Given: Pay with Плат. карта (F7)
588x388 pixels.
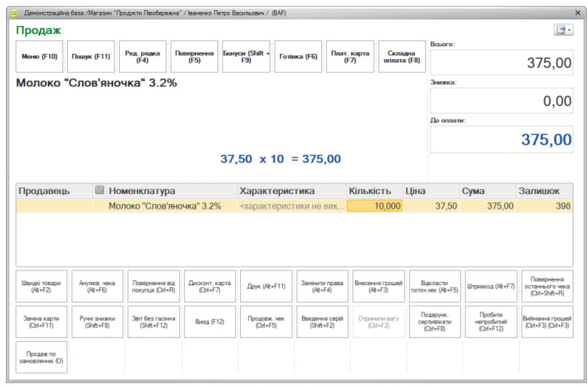Looking at the screenshot, I should (350, 56).
